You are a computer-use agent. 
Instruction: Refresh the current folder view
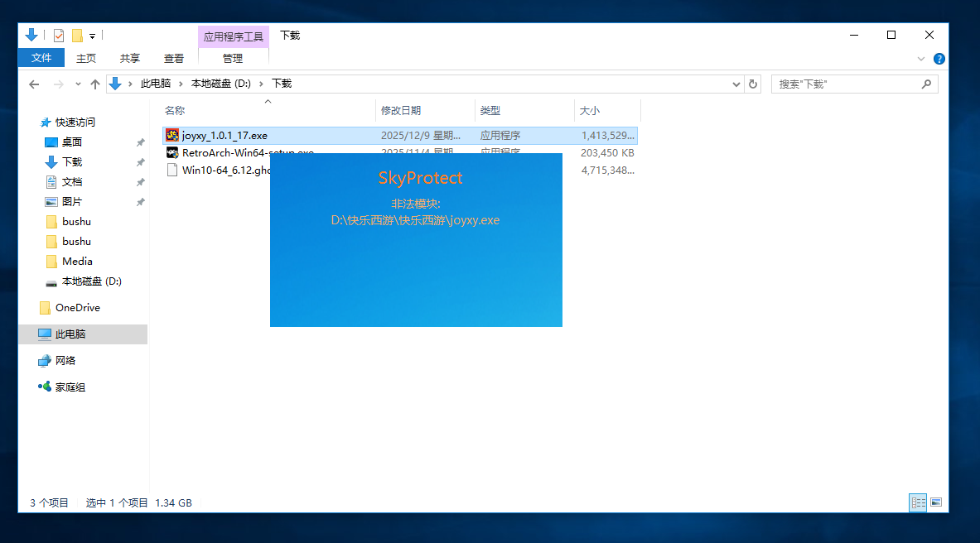pyautogui.click(x=753, y=84)
